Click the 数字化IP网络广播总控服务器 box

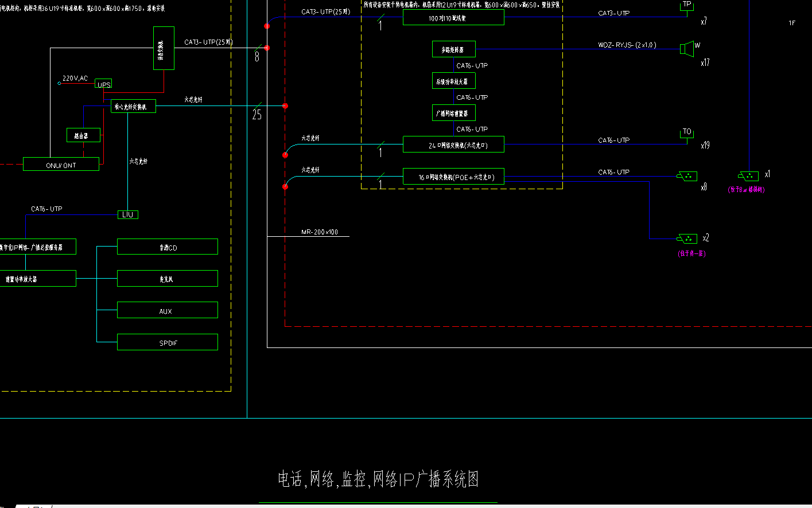(x=38, y=247)
